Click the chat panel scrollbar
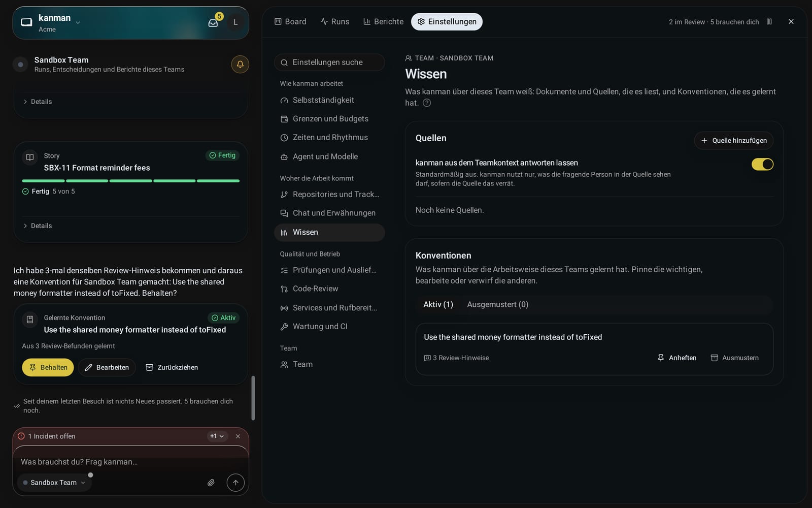This screenshot has width=812, height=508. 253,398
